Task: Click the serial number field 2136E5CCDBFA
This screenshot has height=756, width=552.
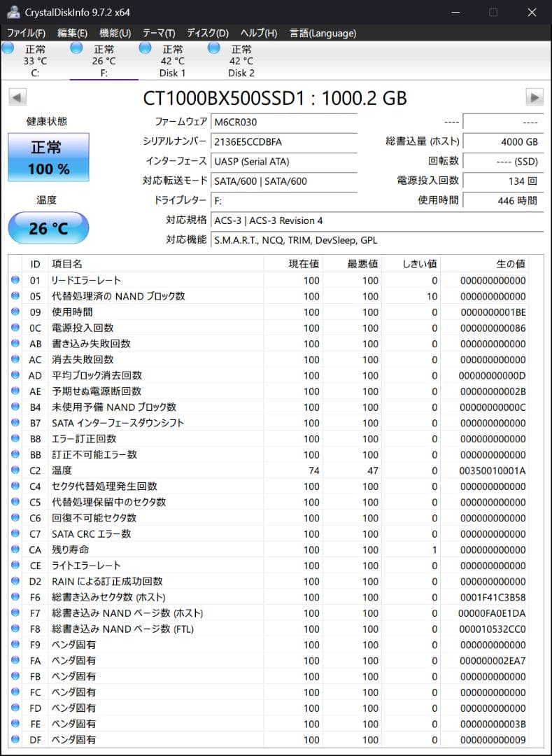Action: (x=284, y=141)
